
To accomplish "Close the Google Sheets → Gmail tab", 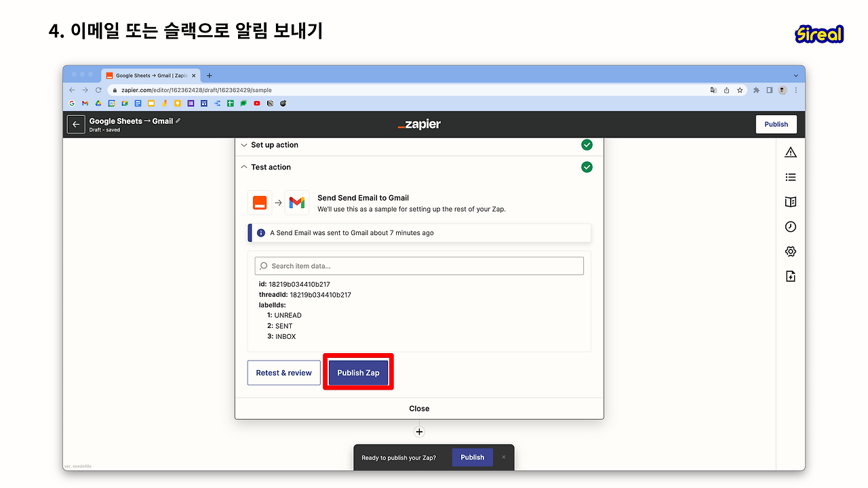I will (x=193, y=76).
